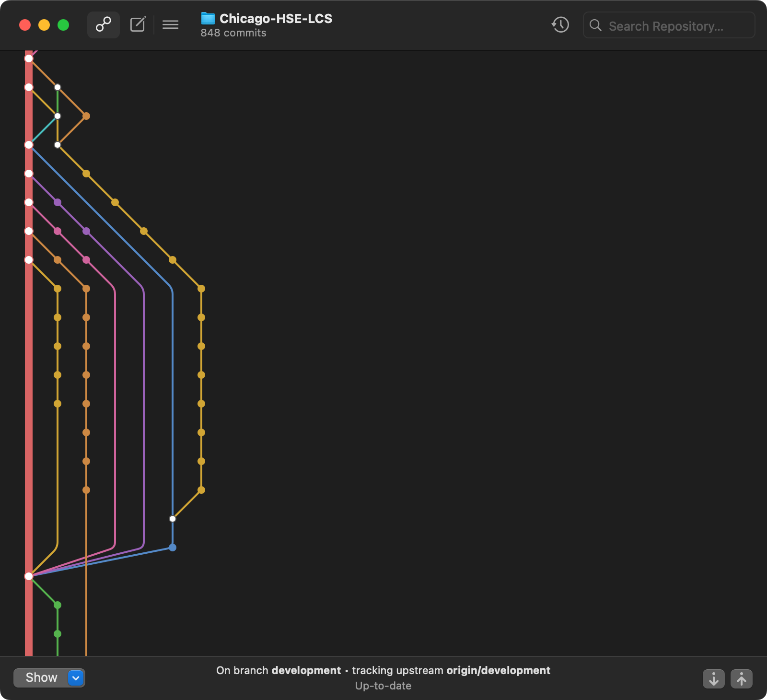Select the merge commit where colored branches converge
Image resolution: width=767 pixels, height=700 pixels.
29,576
